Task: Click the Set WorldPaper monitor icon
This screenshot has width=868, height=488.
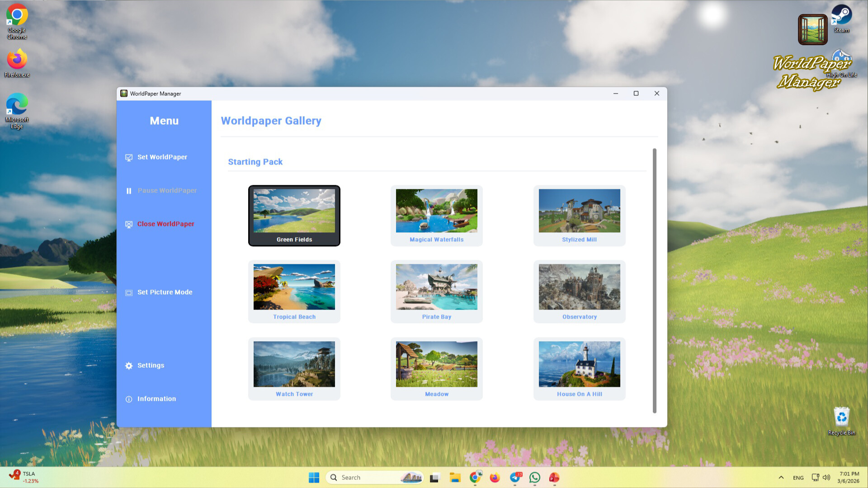Action: [129, 157]
